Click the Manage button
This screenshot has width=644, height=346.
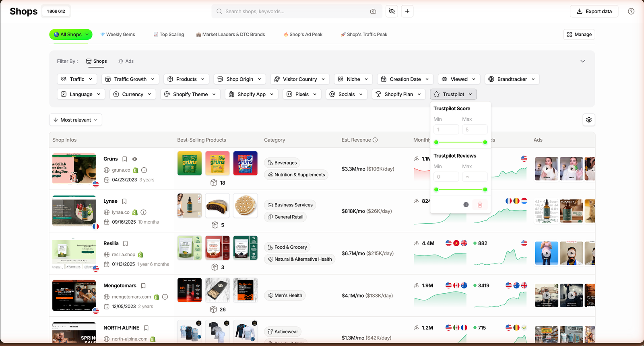579,35
